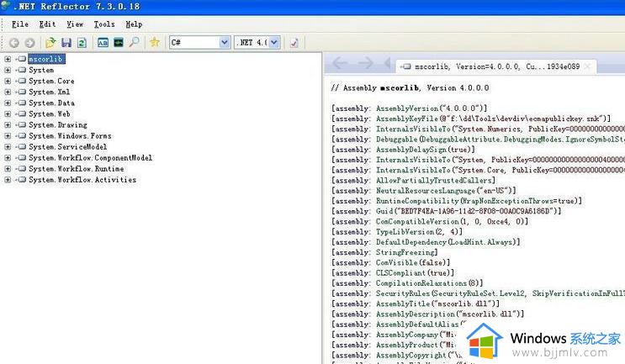Select System.Core in the assembly list
Image resolution: width=625 pixels, height=364 pixels.
[x=51, y=81]
